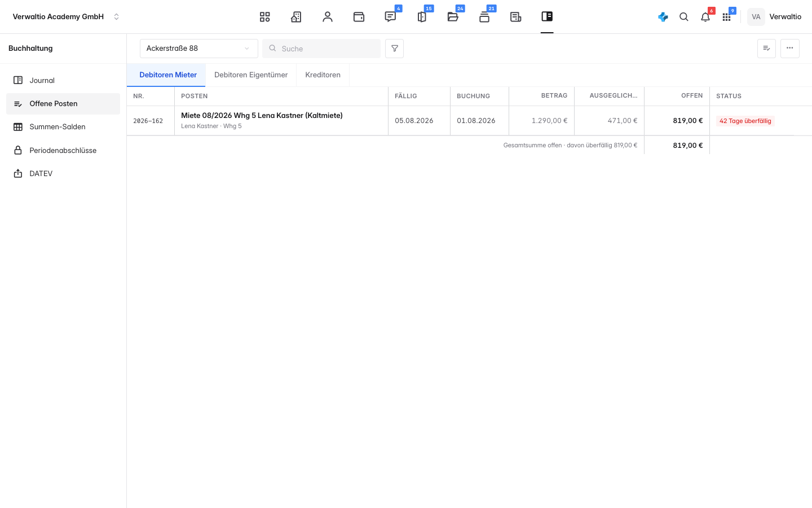The image size is (812, 508).
Task: Click the settled amount 471,00 €
Action: 623,121
